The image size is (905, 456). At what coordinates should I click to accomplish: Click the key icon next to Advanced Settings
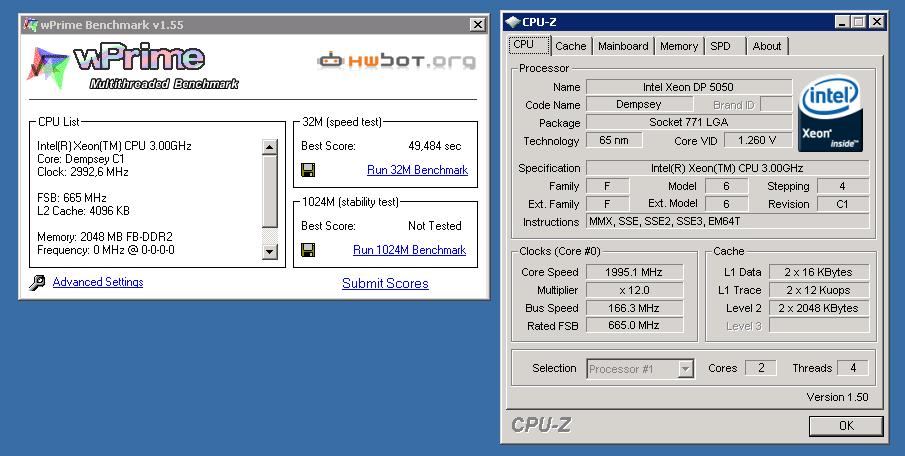click(37, 282)
